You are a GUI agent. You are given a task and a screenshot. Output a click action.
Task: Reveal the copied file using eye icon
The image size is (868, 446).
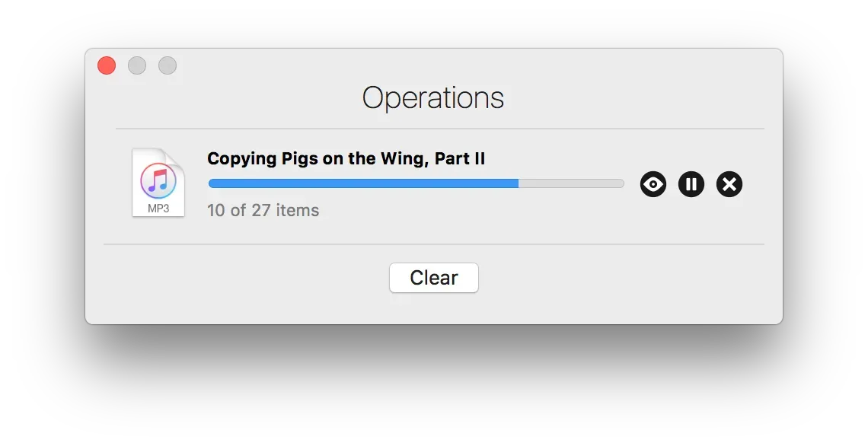pos(653,184)
